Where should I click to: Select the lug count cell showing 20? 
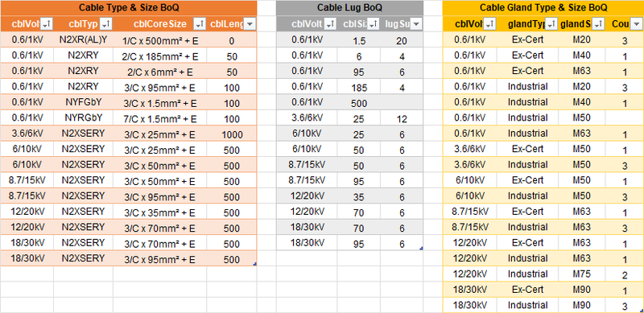click(402, 41)
